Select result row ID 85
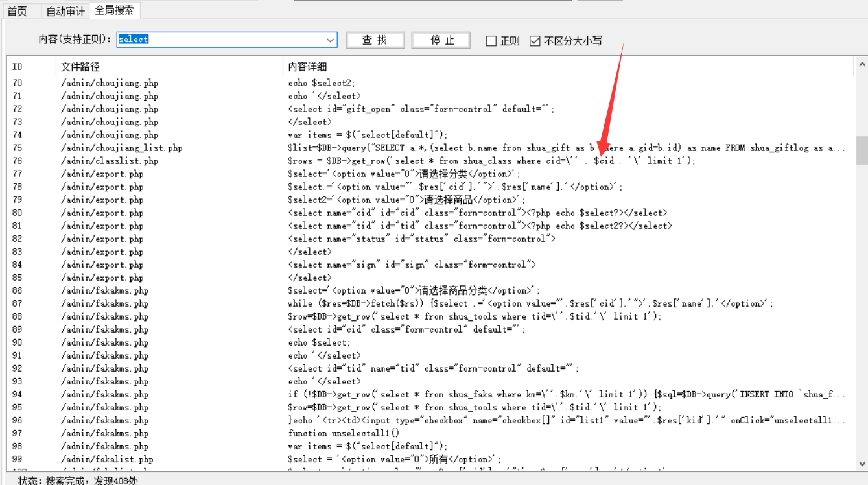868x485 pixels. pyautogui.click(x=18, y=278)
